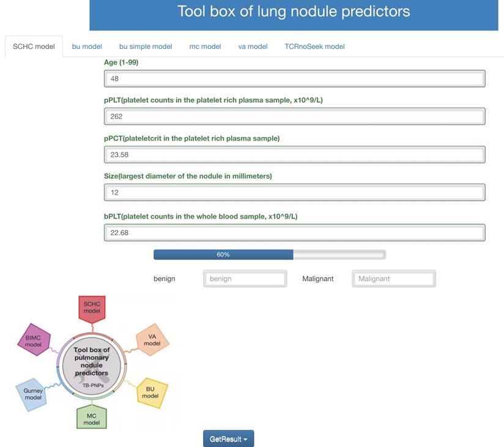Image resolution: width=504 pixels, height=447 pixels.
Task: Click the green MC model badge
Action: coord(92,419)
